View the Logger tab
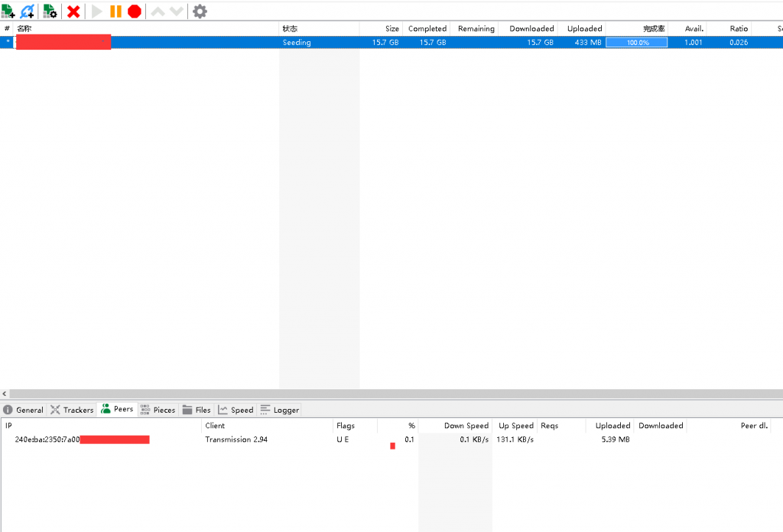The width and height of the screenshot is (783, 532). (x=280, y=410)
